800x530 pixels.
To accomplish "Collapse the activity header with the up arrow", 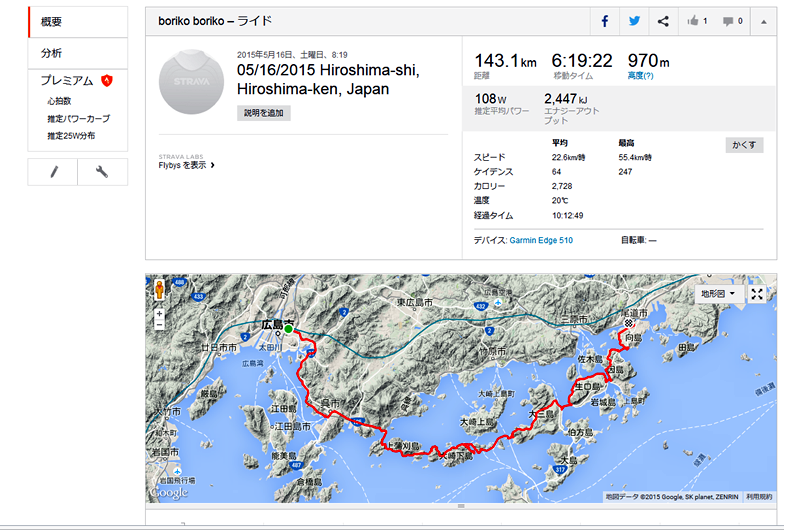I will click(x=764, y=21).
